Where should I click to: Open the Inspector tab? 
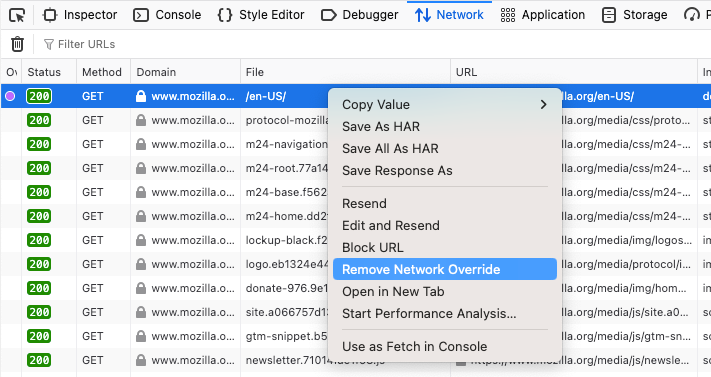click(80, 15)
